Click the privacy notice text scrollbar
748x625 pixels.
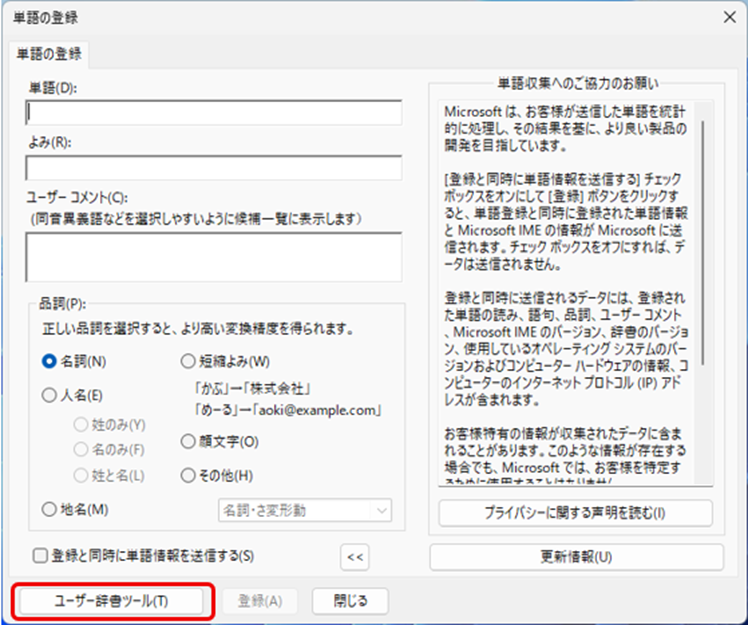tap(704, 243)
